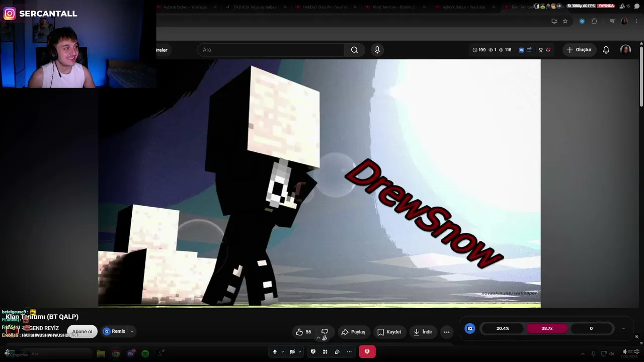The width and height of the screenshot is (644, 362).
Task: Click the YouTube search magnifier button
Action: [355, 50]
